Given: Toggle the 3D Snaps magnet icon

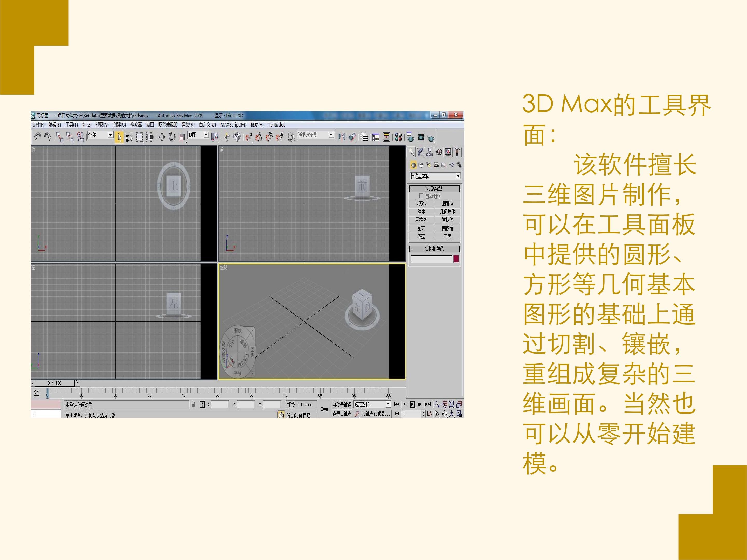Looking at the screenshot, I should coord(248,137).
